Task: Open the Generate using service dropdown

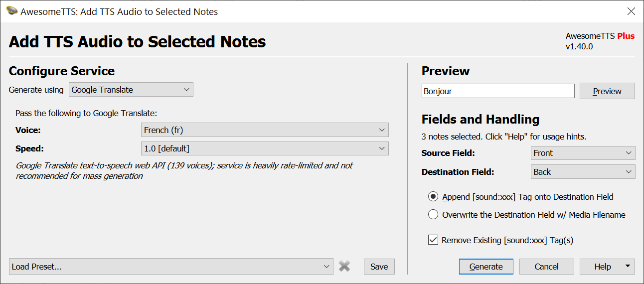Action: coord(131,90)
